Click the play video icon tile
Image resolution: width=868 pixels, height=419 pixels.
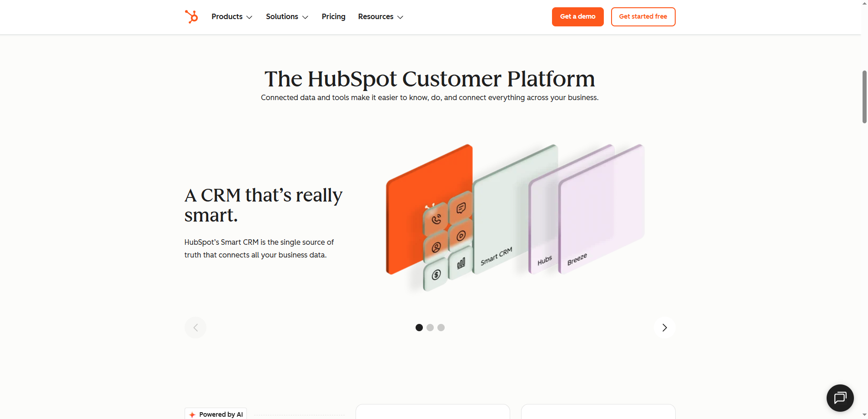pyautogui.click(x=461, y=236)
